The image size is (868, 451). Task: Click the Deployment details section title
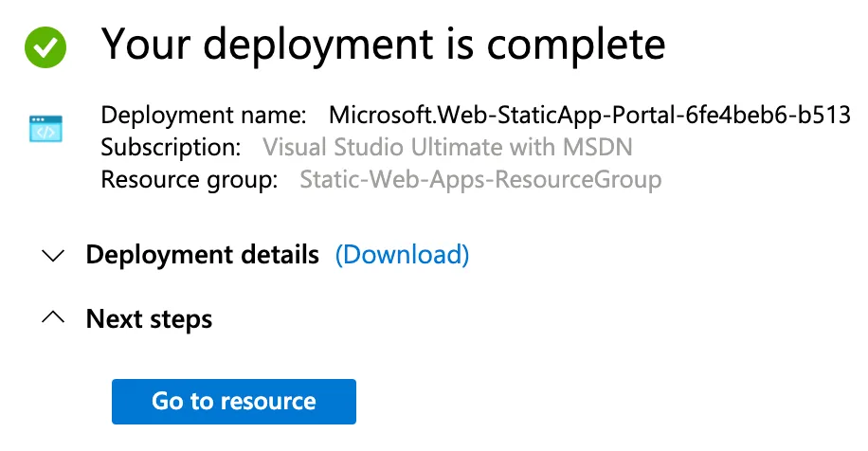click(202, 255)
